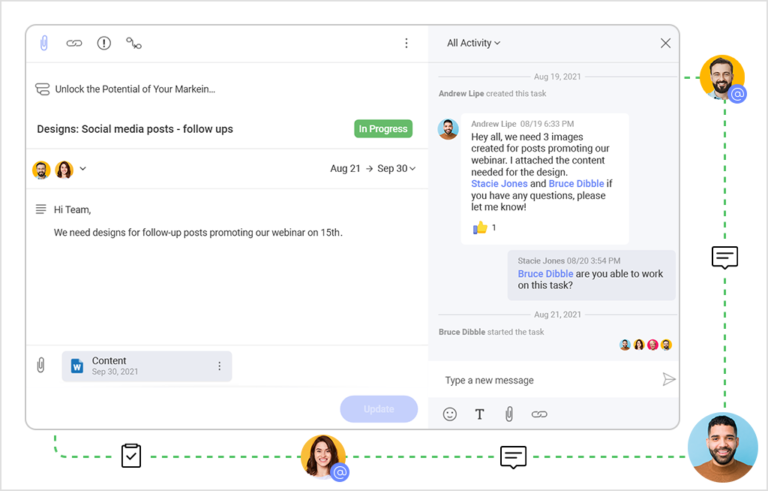Click the paperclip icon left of Content file

[x=41, y=365]
